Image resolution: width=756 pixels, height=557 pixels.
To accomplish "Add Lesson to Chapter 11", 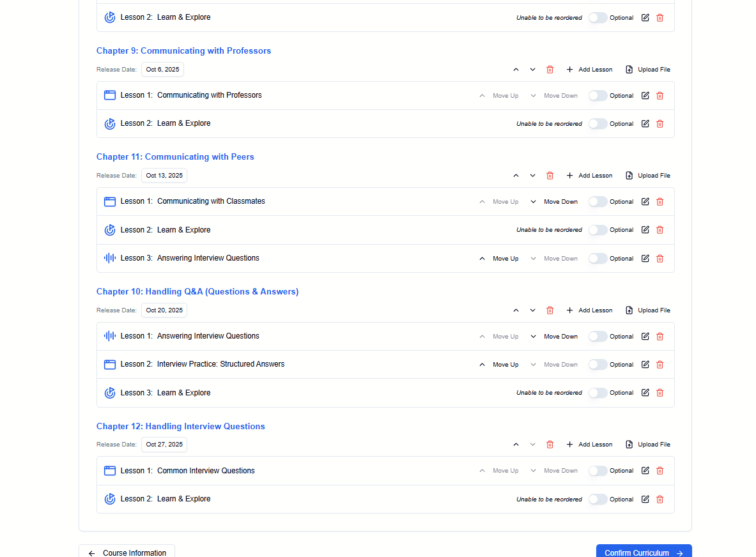I will [589, 176].
